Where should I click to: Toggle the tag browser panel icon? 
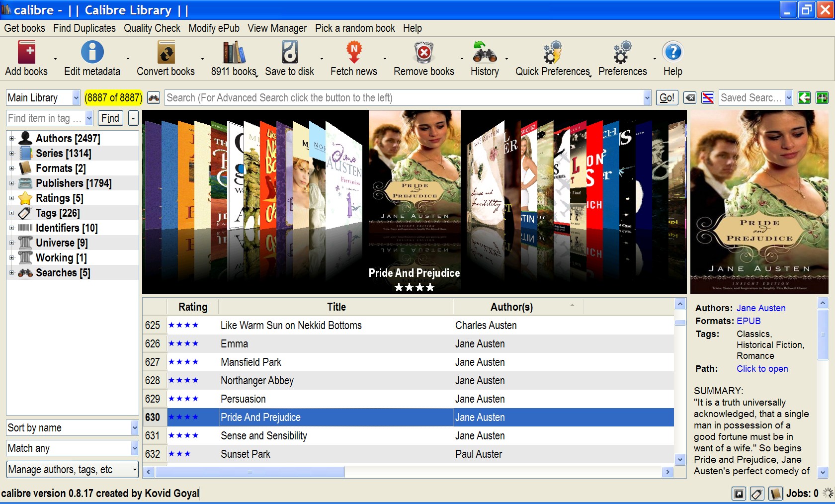pyautogui.click(x=757, y=494)
